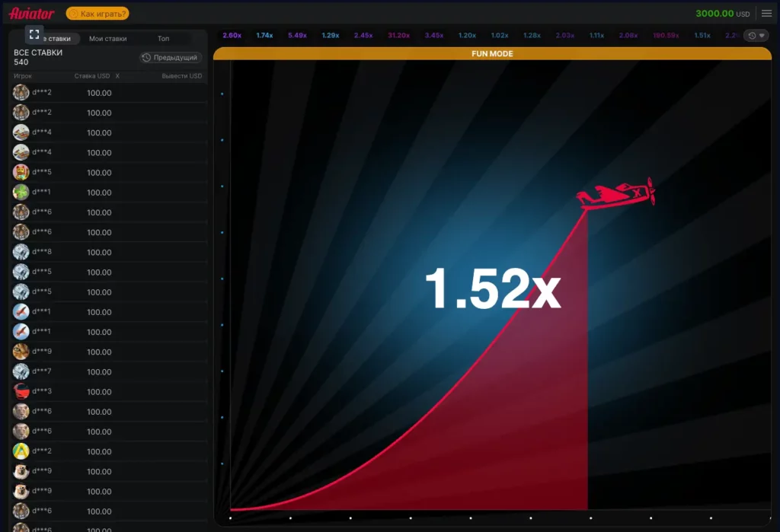Image resolution: width=780 pixels, height=532 pixels.
Task: Click the green clover avatar of d***1
Action: 21,192
